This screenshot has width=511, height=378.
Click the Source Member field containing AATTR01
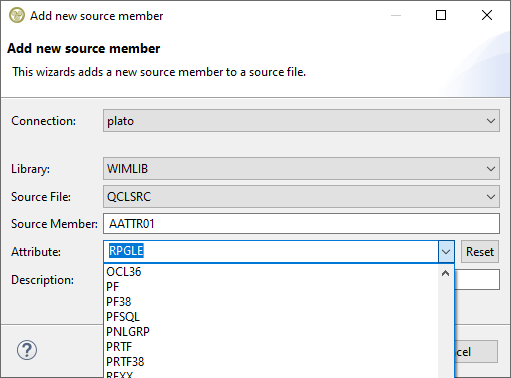click(x=301, y=224)
